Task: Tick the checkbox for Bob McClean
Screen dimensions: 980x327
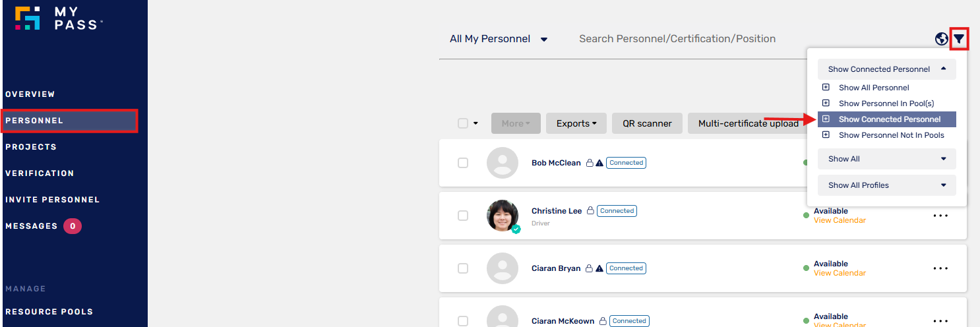Action: pos(463,163)
